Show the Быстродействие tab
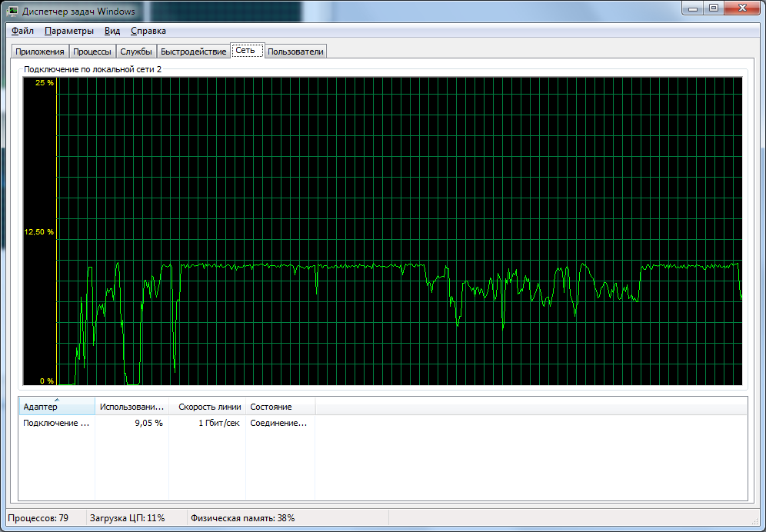The width and height of the screenshot is (766, 532). tap(194, 52)
